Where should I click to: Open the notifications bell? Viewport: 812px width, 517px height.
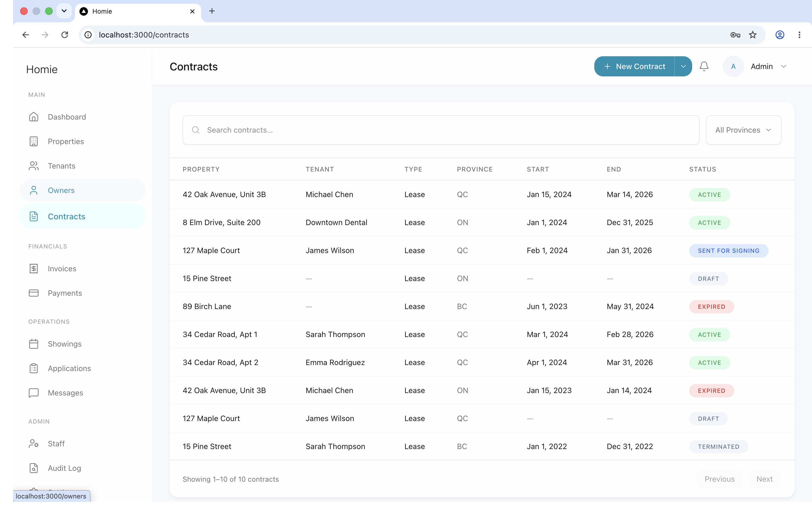click(x=704, y=66)
